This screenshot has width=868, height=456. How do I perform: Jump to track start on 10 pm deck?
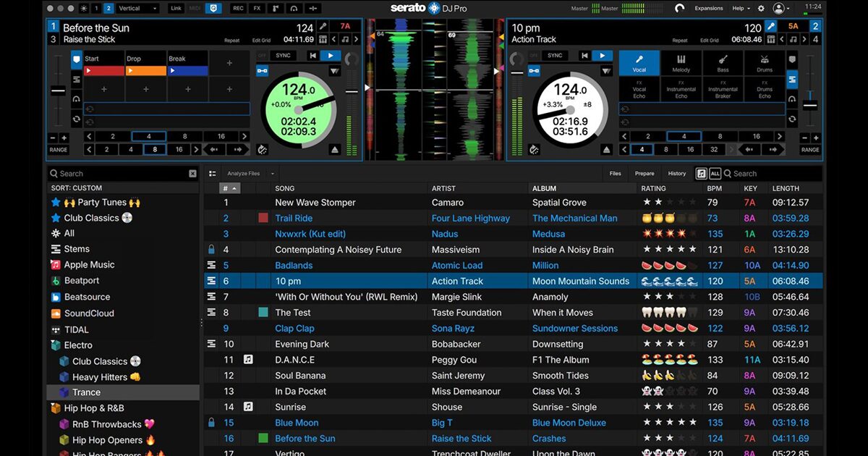(584, 56)
